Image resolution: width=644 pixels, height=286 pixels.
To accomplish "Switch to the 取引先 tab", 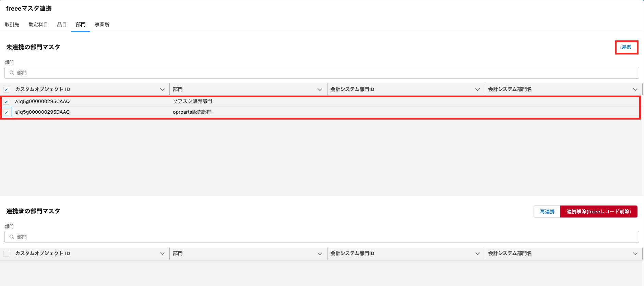I will click(x=12, y=25).
